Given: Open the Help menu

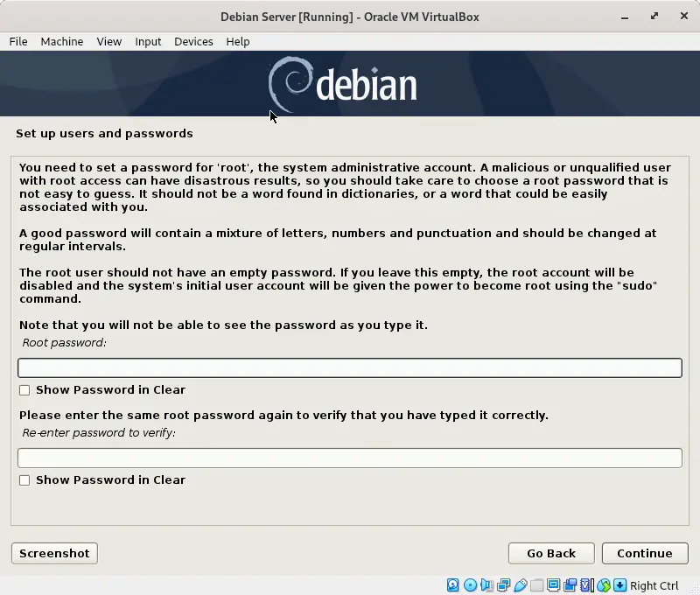Looking at the screenshot, I should point(238,41).
